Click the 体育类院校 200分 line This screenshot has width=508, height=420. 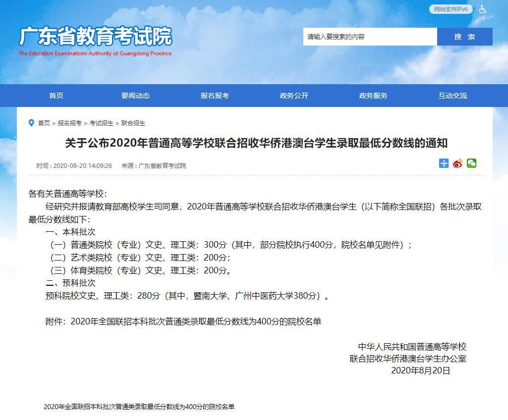pos(140,270)
